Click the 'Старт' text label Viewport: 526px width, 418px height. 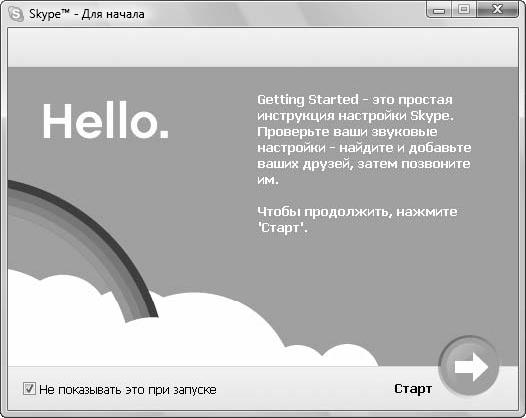click(x=413, y=389)
